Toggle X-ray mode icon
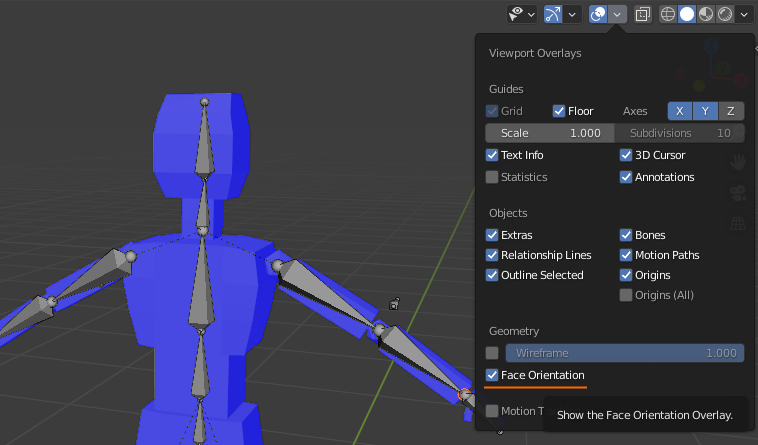This screenshot has width=758, height=445. click(642, 14)
